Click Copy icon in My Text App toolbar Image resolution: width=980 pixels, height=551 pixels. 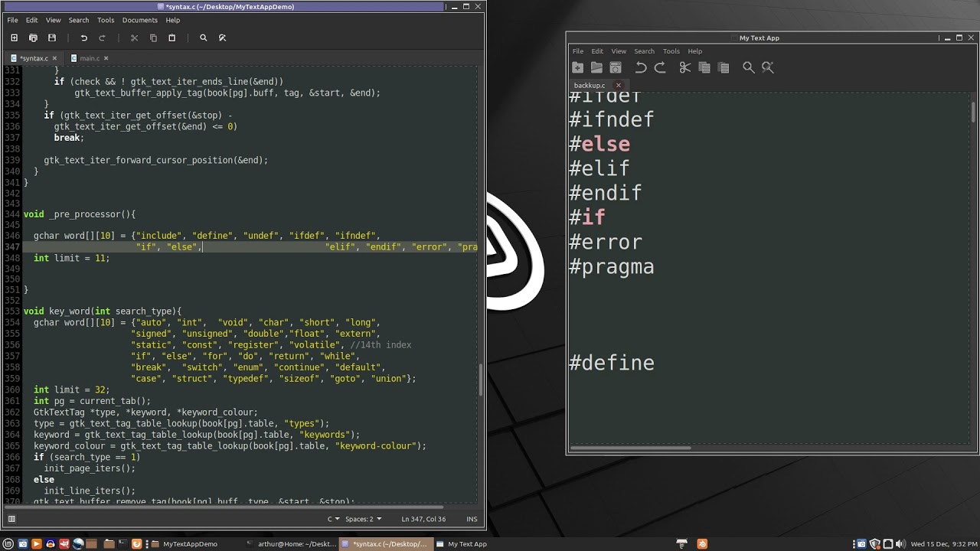coord(704,67)
